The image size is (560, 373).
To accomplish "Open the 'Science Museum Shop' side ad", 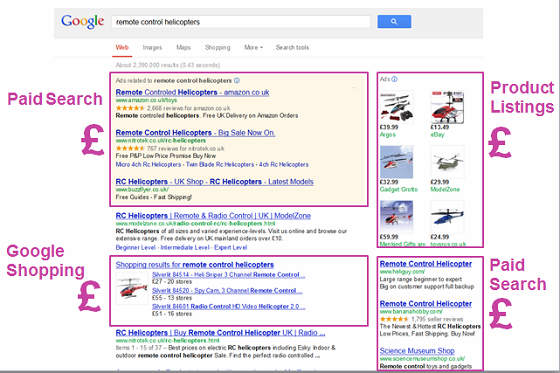I will (x=417, y=351).
